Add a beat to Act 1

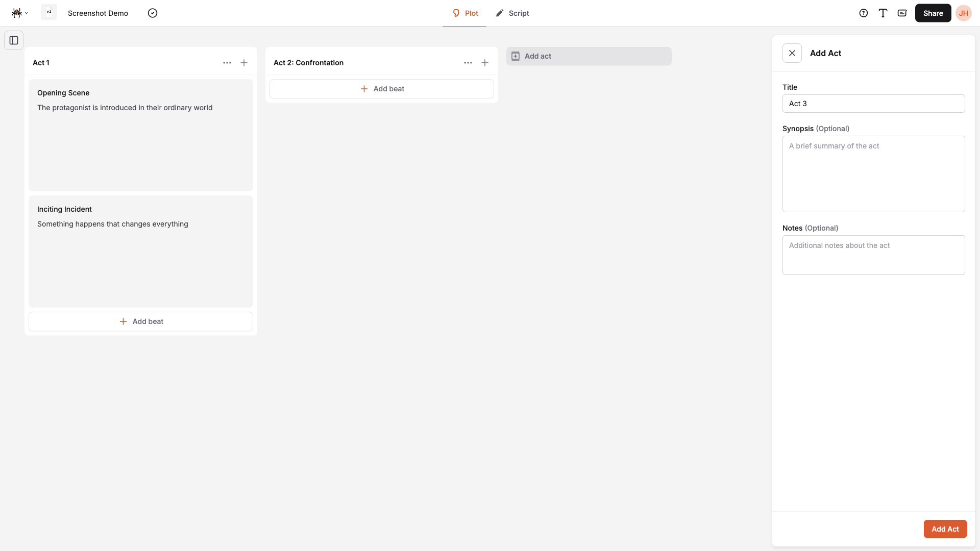[141, 321]
